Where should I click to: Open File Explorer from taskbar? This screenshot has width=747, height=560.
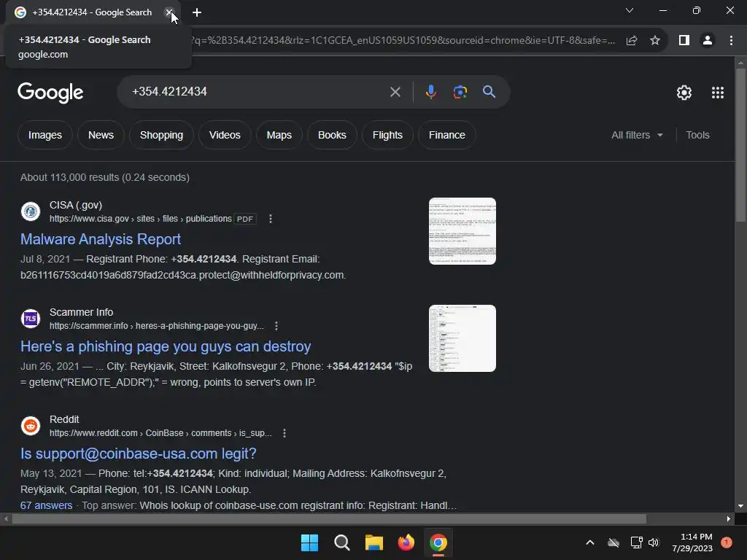(x=374, y=542)
